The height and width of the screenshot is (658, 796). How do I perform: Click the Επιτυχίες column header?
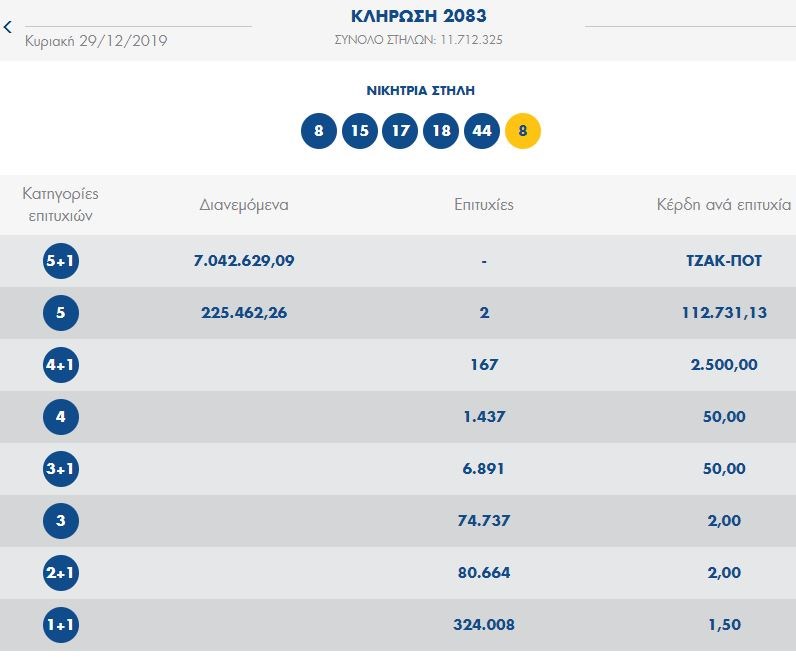click(x=483, y=205)
